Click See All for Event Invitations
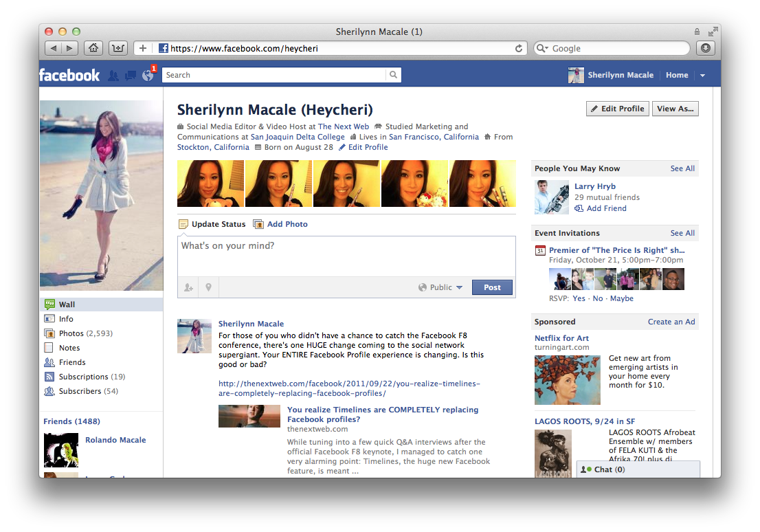The width and height of the screenshot is (760, 532). [682, 233]
